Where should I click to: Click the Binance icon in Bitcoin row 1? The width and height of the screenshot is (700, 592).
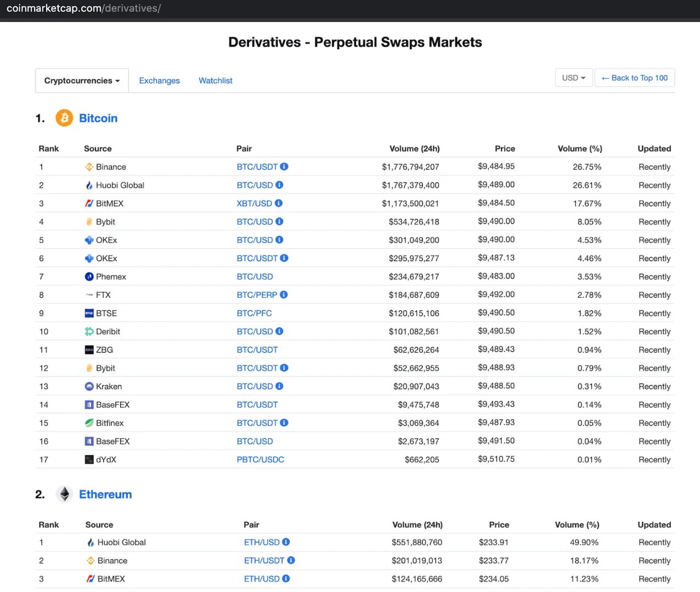[89, 167]
